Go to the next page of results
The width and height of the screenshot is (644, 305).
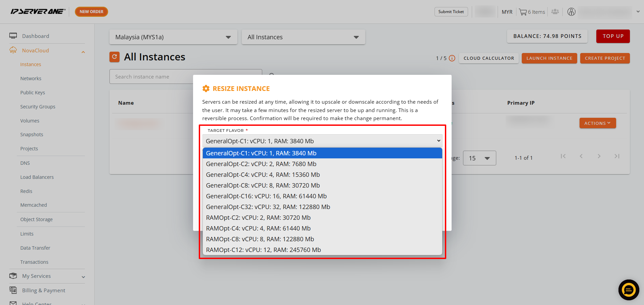point(599,156)
